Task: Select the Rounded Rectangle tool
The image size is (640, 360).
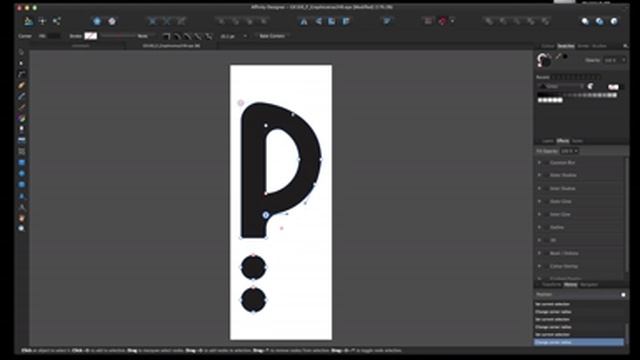Action: [x=22, y=184]
